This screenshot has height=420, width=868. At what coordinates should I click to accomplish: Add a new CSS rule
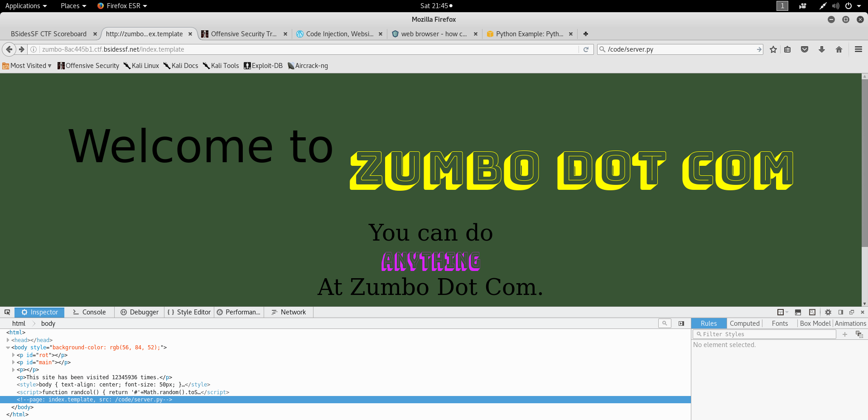[845, 334]
